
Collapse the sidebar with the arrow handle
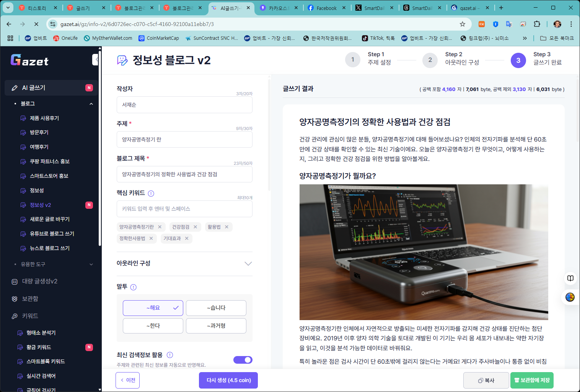tap(95, 60)
